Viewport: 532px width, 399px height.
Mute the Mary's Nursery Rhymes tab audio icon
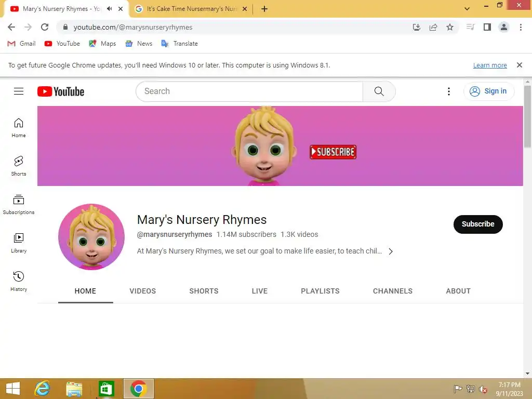(109, 9)
